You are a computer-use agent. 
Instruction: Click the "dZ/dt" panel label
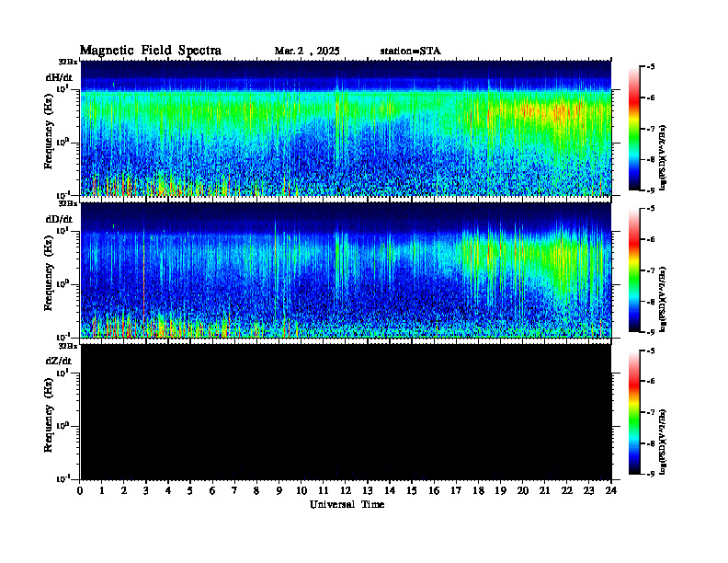[59, 361]
